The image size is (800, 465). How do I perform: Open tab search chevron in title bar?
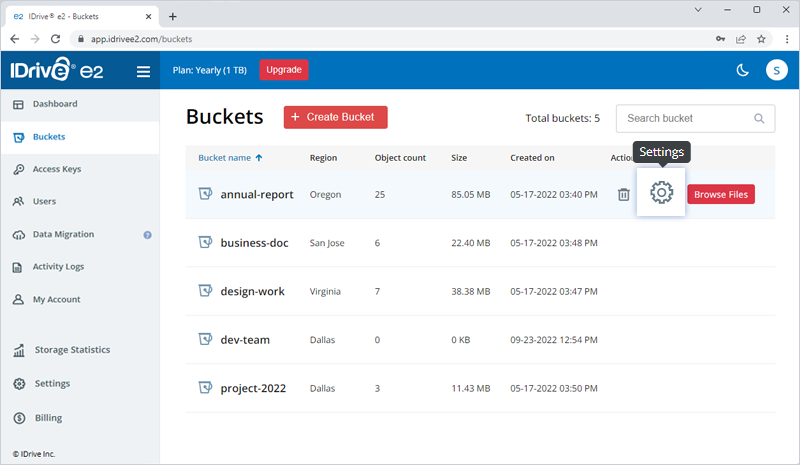point(698,10)
